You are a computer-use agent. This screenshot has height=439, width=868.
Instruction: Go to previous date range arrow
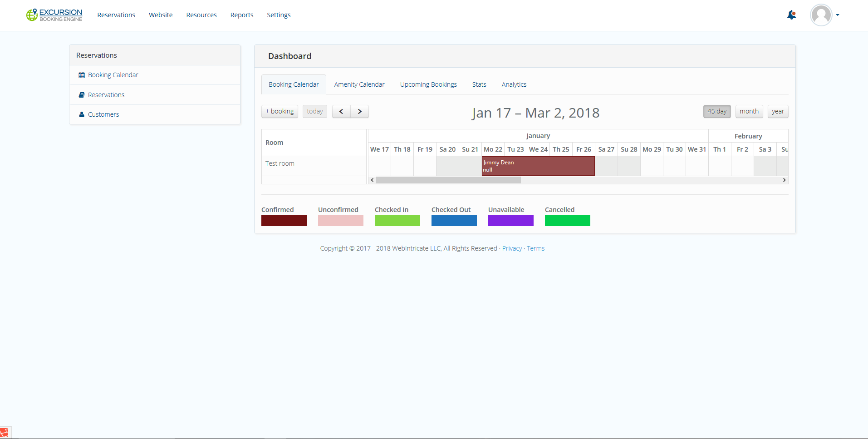pos(341,112)
